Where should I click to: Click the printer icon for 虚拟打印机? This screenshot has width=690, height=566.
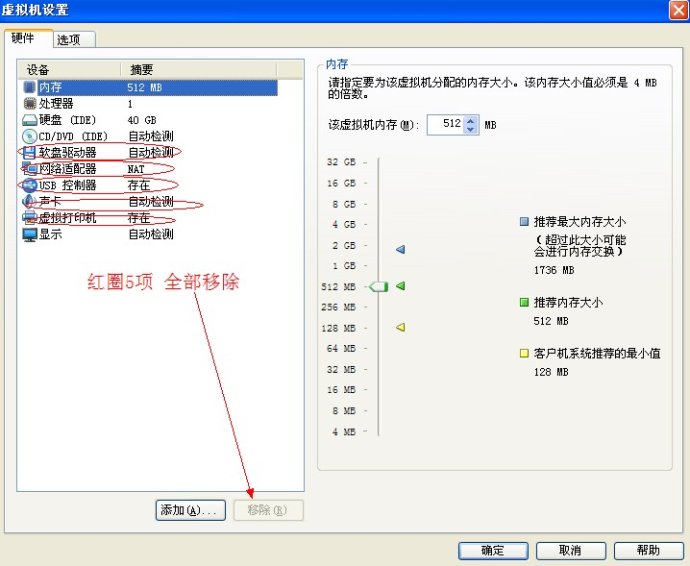[29, 218]
